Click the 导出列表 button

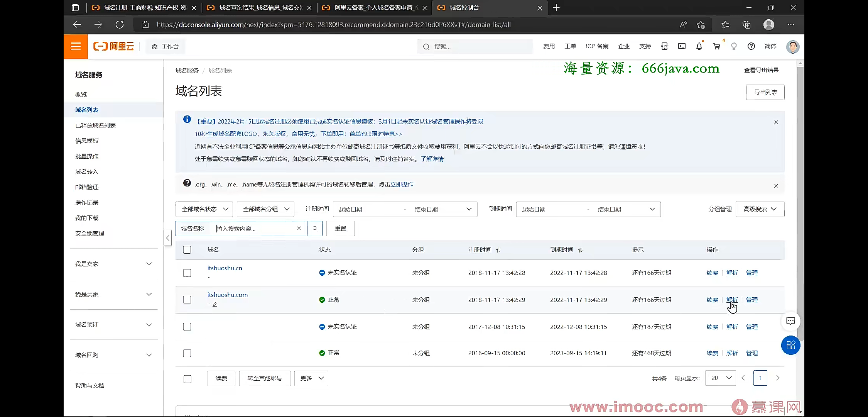pos(765,92)
